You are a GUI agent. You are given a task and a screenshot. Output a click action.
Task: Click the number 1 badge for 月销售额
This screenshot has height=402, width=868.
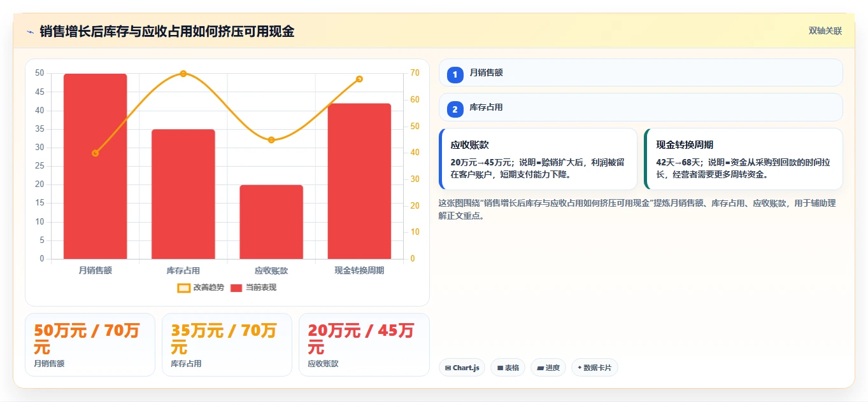pos(455,75)
